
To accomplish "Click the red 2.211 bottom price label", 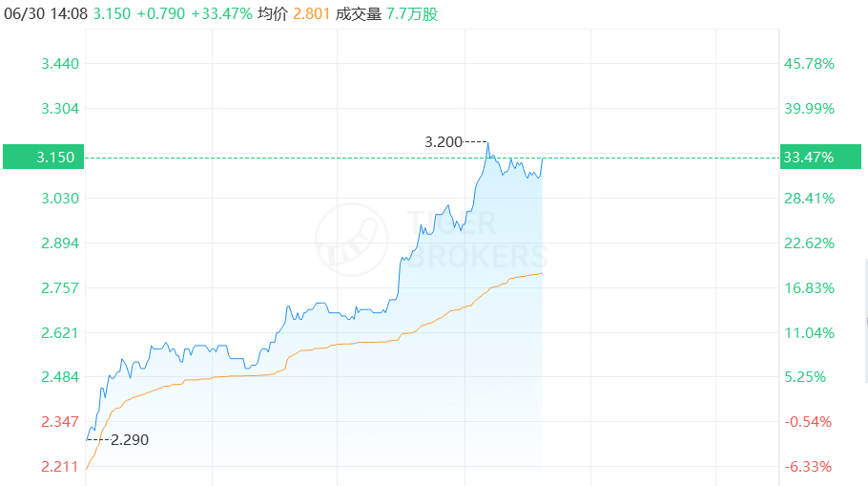I will point(60,467).
